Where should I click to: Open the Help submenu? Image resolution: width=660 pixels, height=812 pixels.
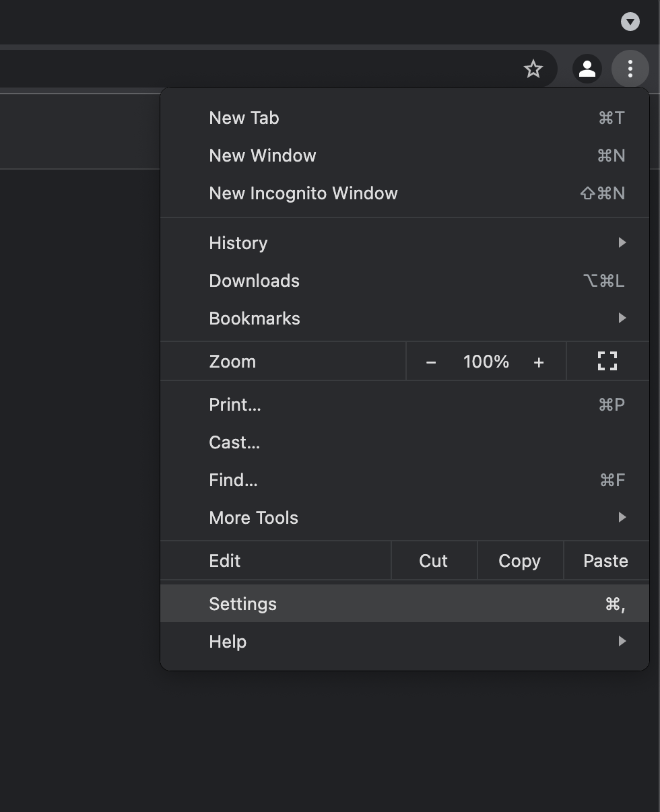[x=404, y=642]
